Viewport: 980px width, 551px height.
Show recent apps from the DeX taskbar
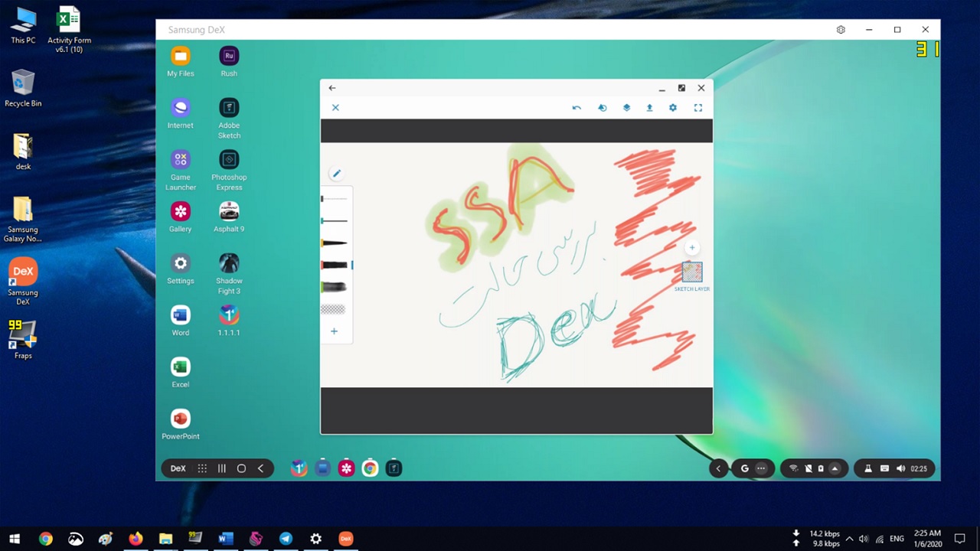pyautogui.click(x=222, y=468)
